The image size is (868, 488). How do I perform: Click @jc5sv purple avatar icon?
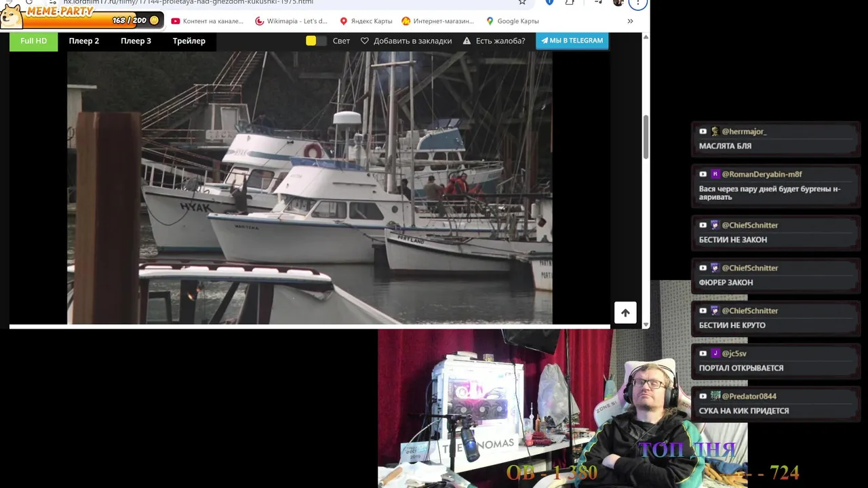click(x=715, y=353)
